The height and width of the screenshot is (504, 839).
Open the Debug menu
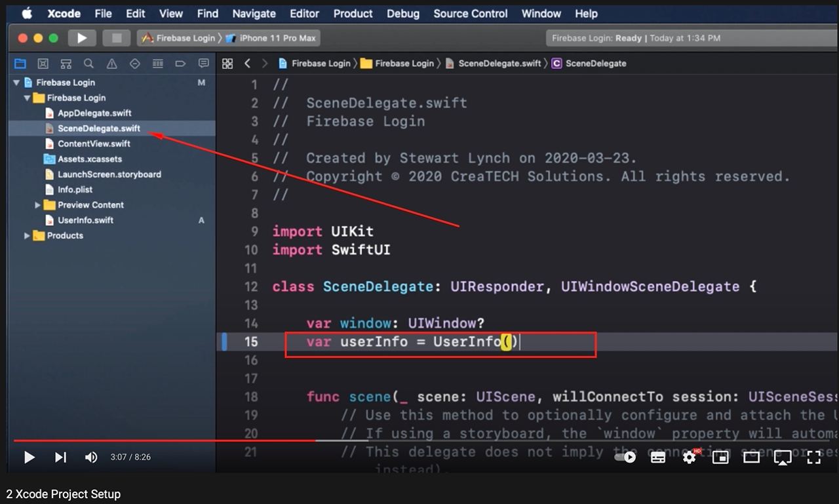[x=404, y=13]
